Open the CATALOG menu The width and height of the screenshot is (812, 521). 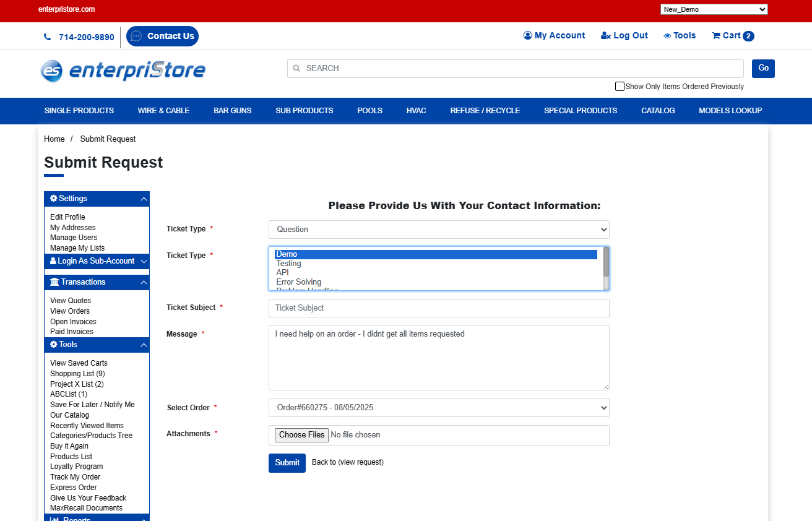coord(658,111)
